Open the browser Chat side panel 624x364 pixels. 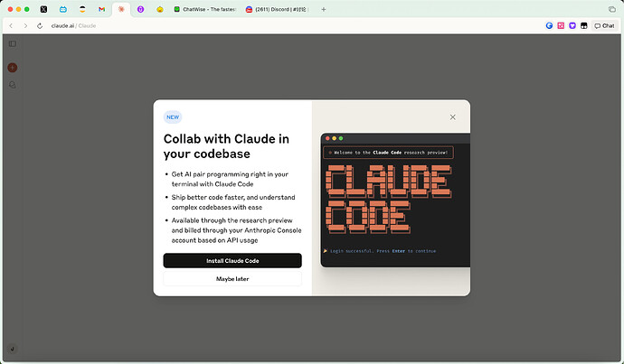(x=604, y=26)
